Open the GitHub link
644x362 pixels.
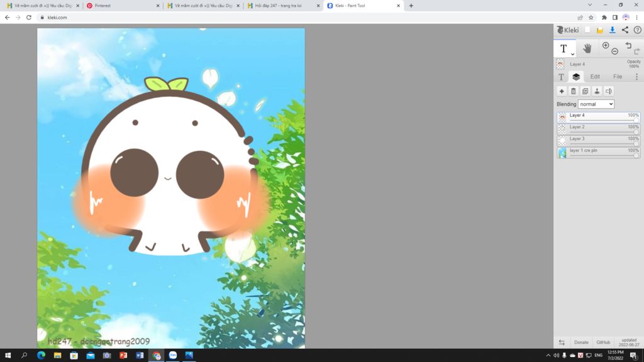pos(603,343)
